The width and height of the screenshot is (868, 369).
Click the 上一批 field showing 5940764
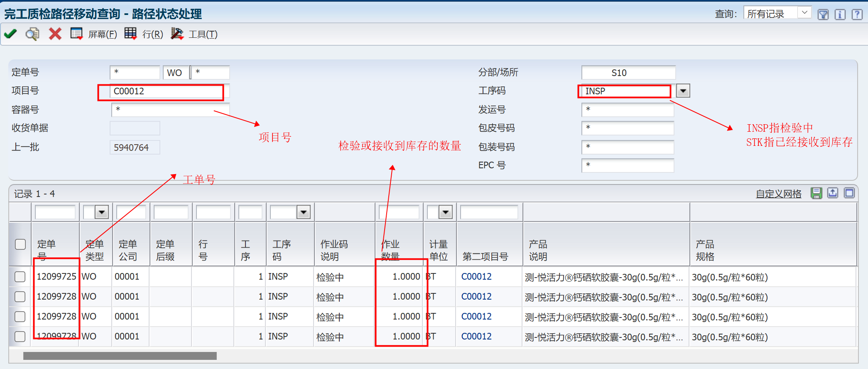135,147
